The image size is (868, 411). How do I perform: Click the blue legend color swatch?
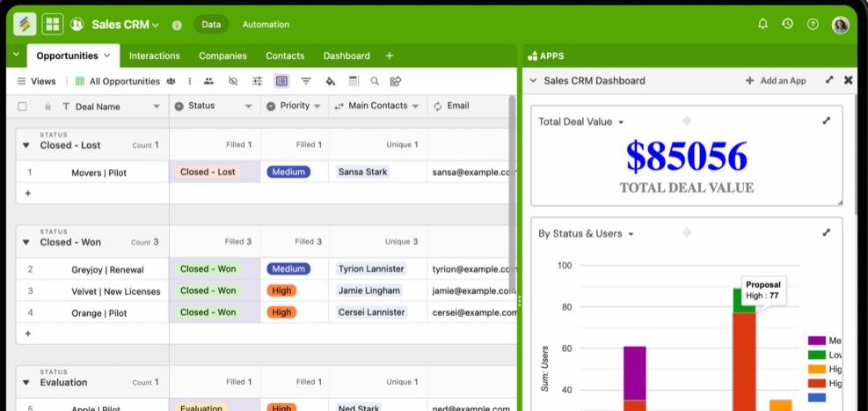[x=816, y=398]
